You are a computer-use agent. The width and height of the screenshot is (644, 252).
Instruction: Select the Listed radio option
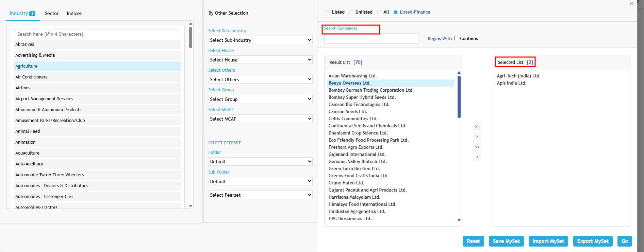pos(328,12)
